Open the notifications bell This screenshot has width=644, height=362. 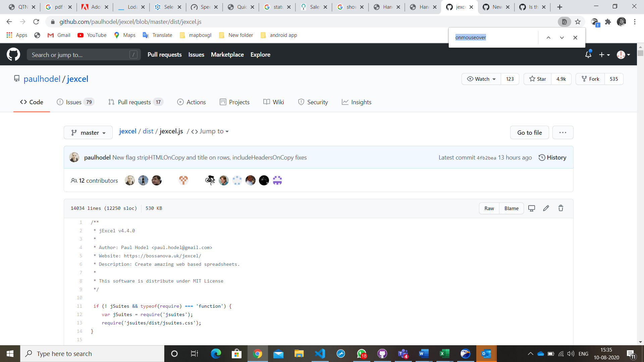tap(588, 54)
